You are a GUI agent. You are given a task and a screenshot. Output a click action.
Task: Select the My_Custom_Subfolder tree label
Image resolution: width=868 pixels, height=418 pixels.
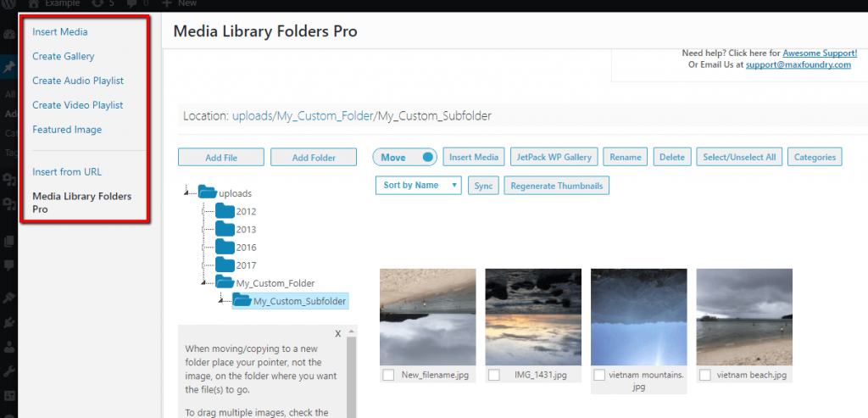point(299,301)
